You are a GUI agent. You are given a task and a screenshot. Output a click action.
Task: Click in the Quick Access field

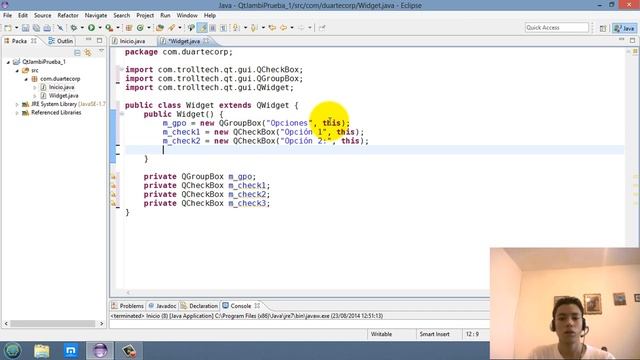click(x=556, y=28)
